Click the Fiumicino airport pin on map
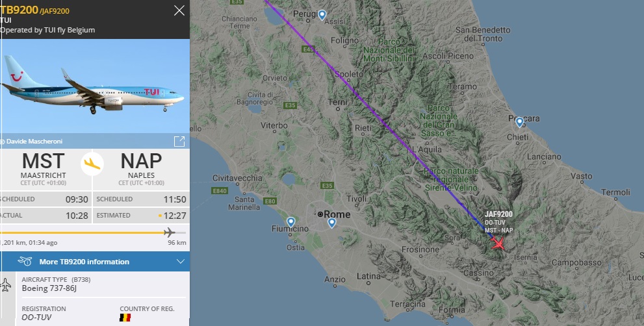 click(x=290, y=222)
